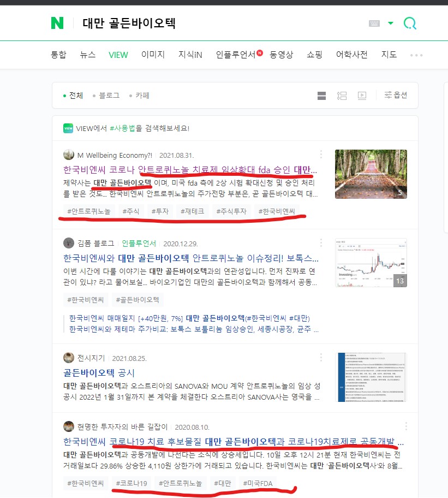
Task: Open the 김폼 블로그 author link
Action: pos(96,244)
